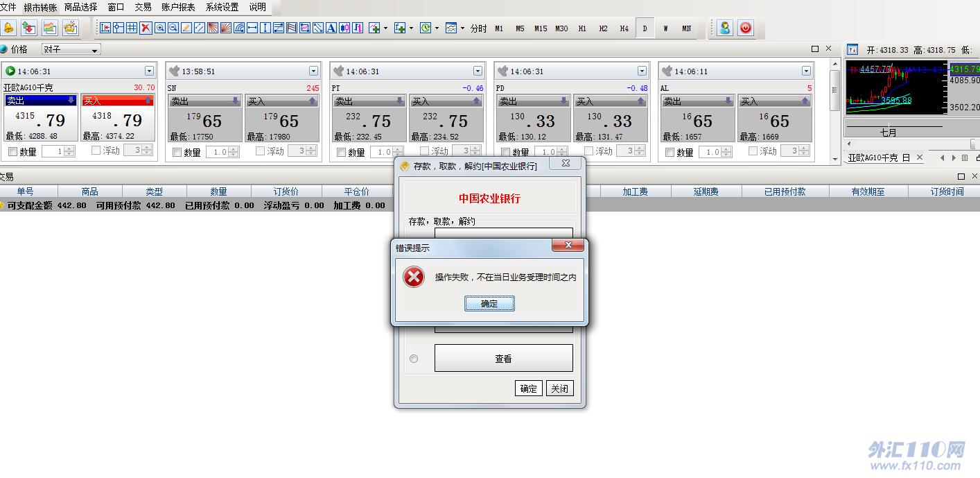Click the red X delete tool
This screenshot has width=980, height=478.
coord(146,28)
